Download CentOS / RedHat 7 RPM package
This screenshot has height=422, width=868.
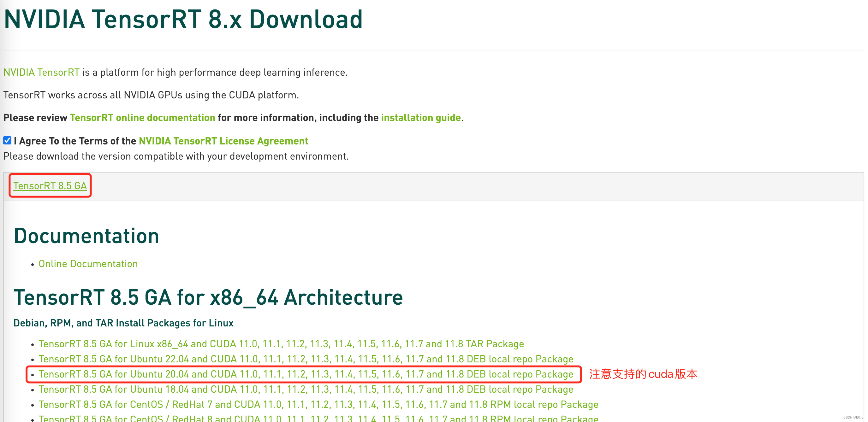point(318,404)
